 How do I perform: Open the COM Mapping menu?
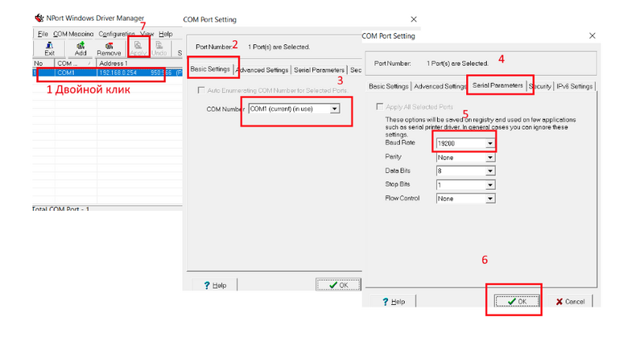(x=73, y=34)
